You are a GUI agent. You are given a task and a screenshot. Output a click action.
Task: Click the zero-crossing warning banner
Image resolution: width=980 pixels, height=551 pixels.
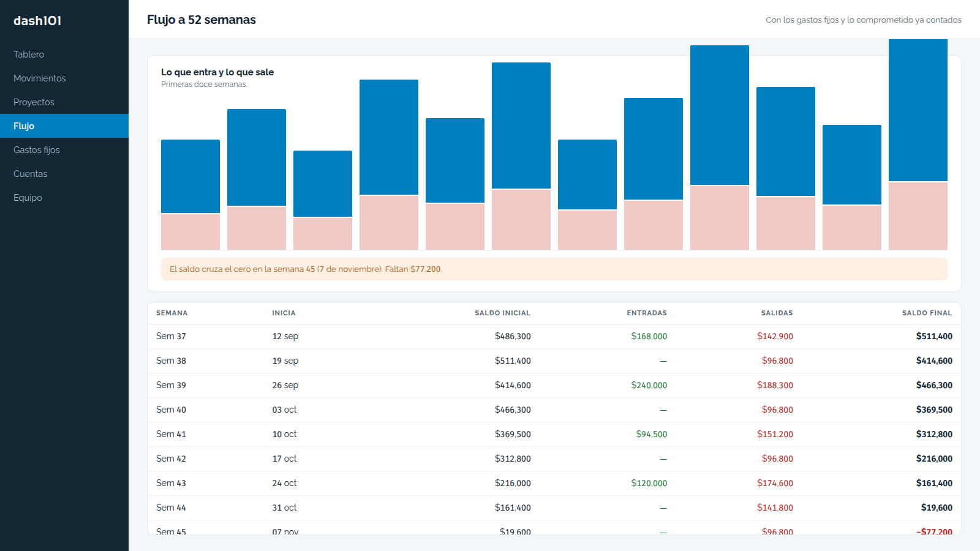[x=554, y=269]
